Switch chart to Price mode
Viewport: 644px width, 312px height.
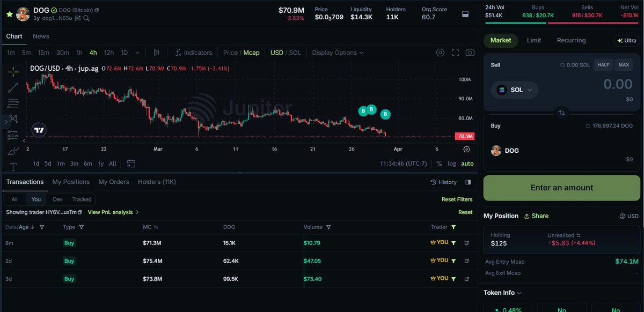(x=230, y=53)
